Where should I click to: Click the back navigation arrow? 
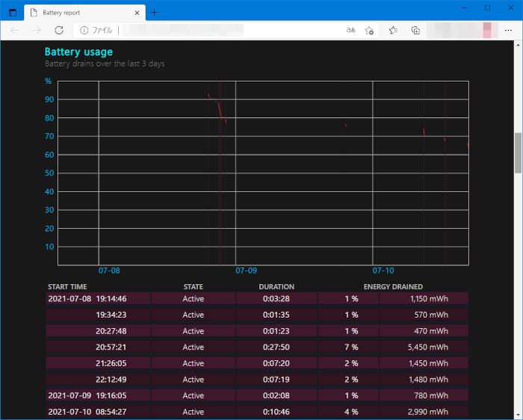click(x=15, y=30)
